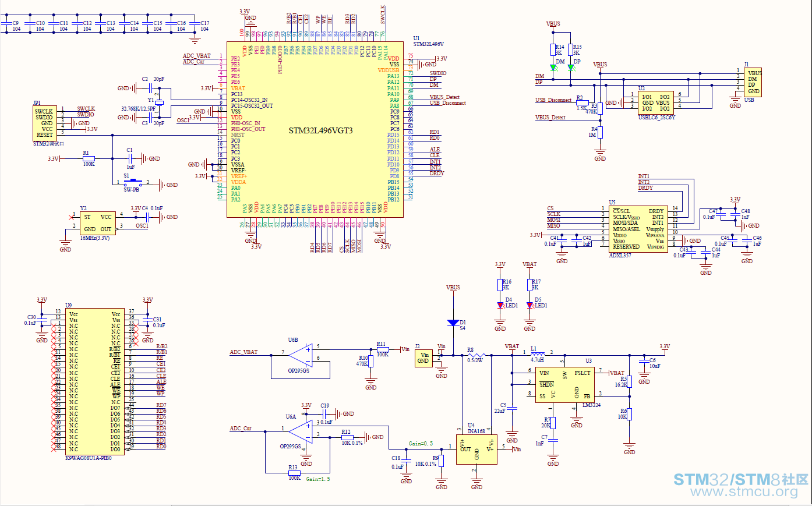This screenshot has height=506, width=812.
Task: Select the 16MHz(3.3V) oscillator label
Action: pyautogui.click(x=94, y=238)
